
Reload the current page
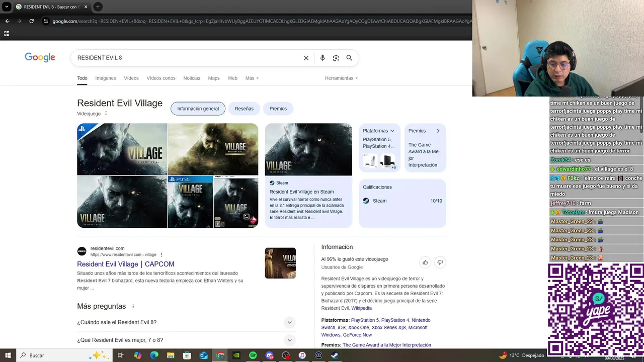pyautogui.click(x=31, y=21)
